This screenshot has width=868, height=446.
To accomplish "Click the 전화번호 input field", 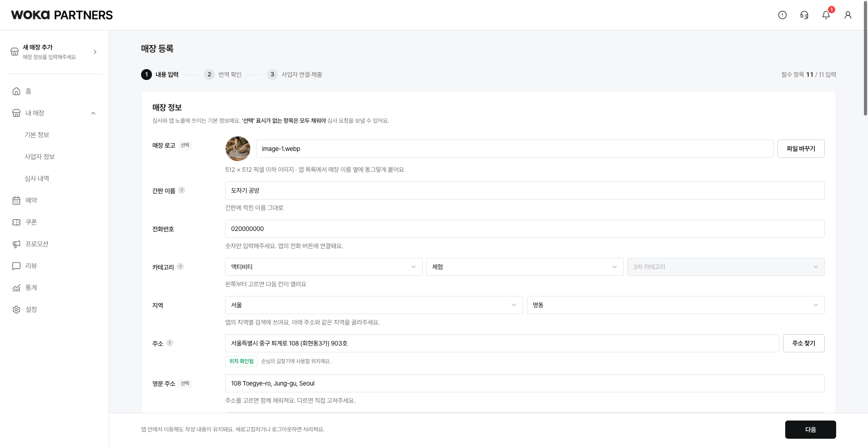I will (525, 229).
